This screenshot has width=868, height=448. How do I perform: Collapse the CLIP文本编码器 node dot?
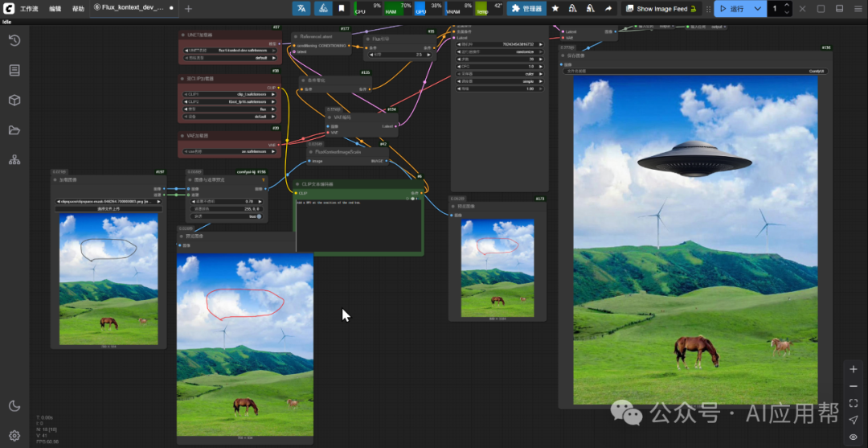(298, 184)
